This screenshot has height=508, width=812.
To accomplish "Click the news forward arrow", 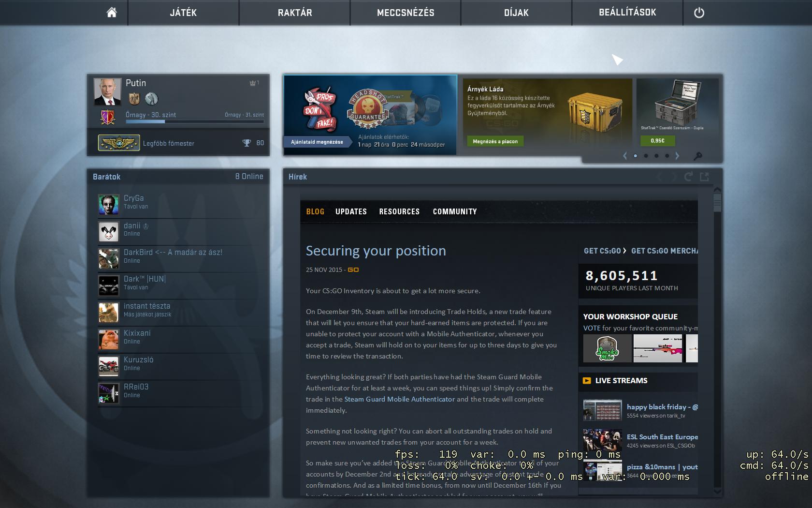I will [673, 177].
